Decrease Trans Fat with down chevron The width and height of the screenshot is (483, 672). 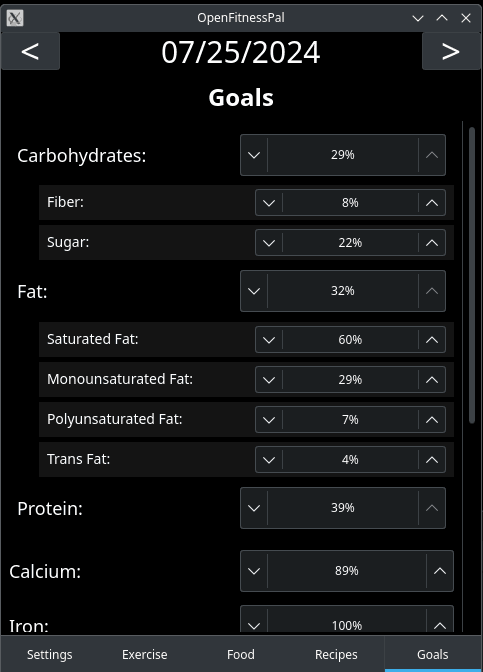point(269,460)
